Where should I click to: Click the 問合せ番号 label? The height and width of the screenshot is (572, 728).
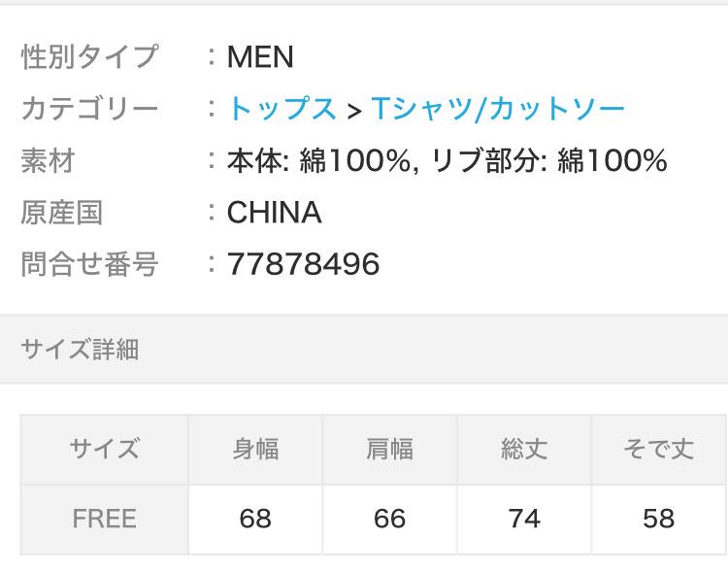click(90, 264)
